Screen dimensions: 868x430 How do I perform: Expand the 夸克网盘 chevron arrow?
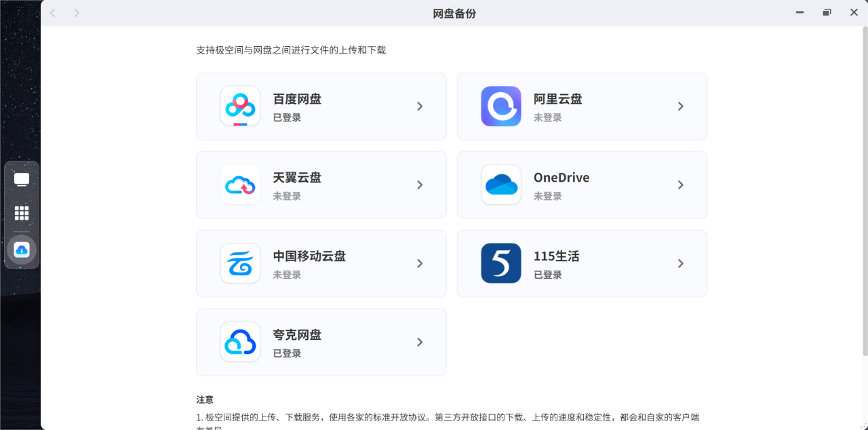pyautogui.click(x=420, y=343)
